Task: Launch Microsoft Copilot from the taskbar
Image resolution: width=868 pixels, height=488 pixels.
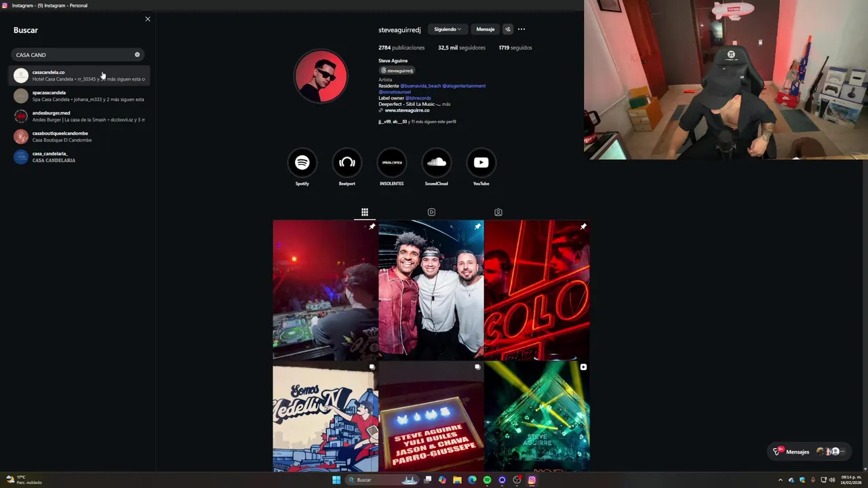Action: point(442,480)
